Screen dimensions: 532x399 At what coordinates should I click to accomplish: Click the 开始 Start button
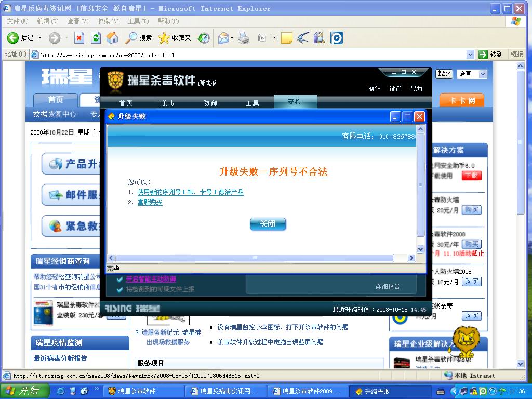pyautogui.click(x=24, y=391)
